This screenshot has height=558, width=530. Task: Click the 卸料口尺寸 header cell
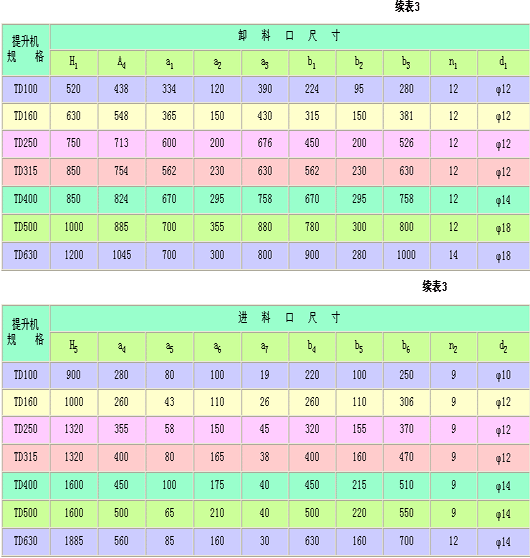(x=290, y=37)
